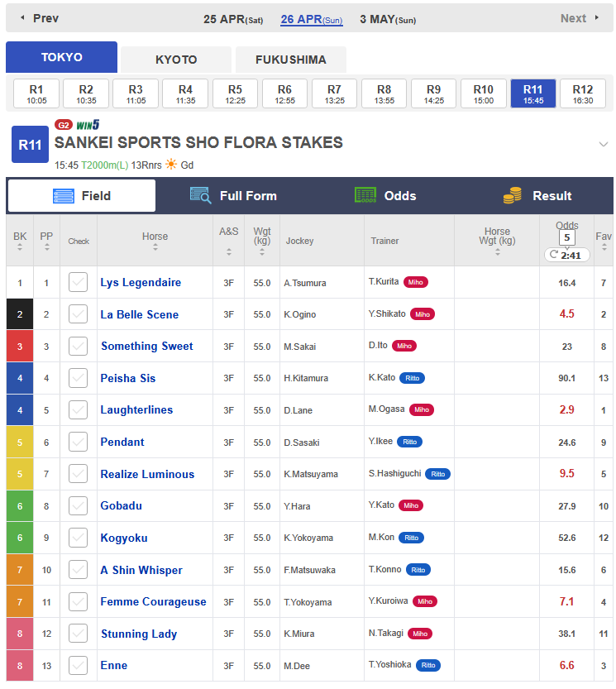Viewport: 616px width, 689px height.
Task: Open race R5 at 12:25
Action: click(235, 93)
